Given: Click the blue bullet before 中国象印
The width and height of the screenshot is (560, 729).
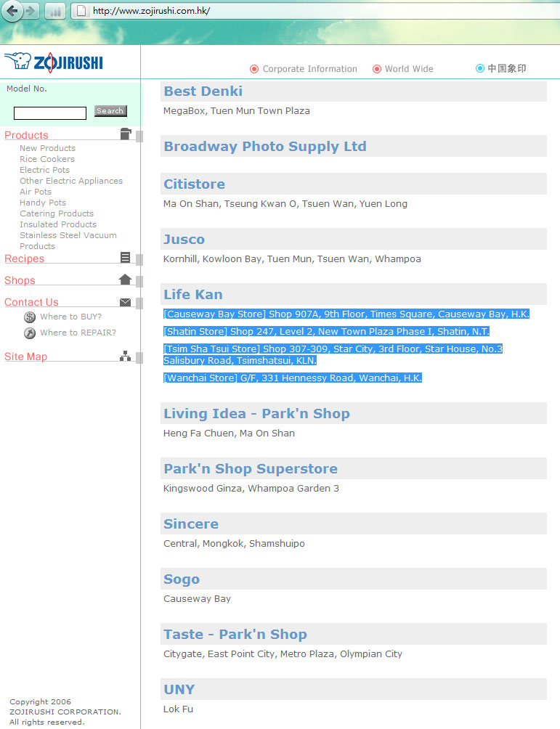Looking at the screenshot, I should 480,68.
